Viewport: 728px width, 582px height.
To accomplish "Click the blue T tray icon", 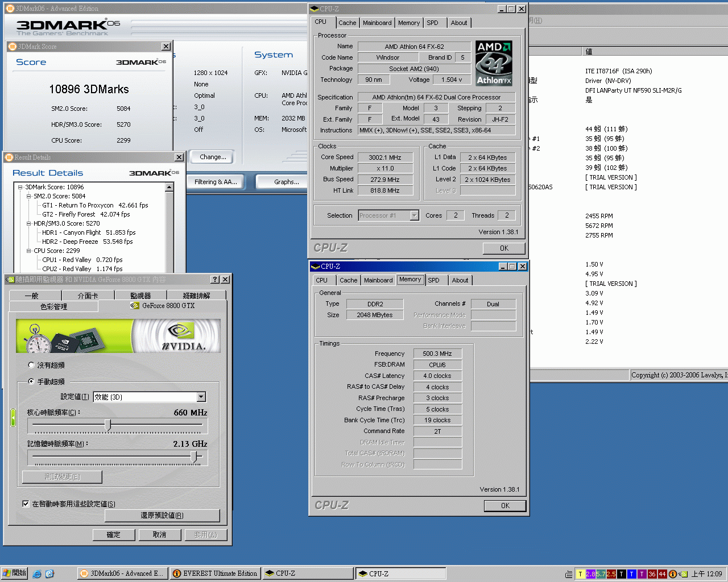I will [x=631, y=574].
